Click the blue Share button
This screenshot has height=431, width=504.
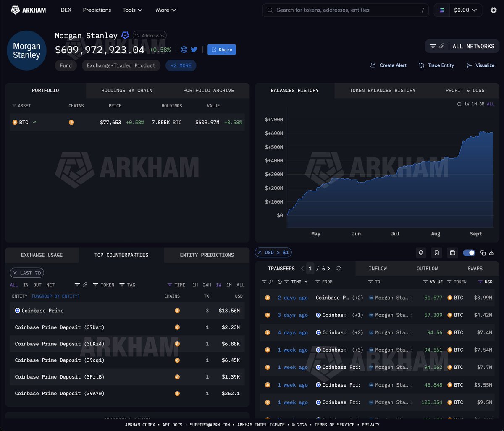pos(222,50)
